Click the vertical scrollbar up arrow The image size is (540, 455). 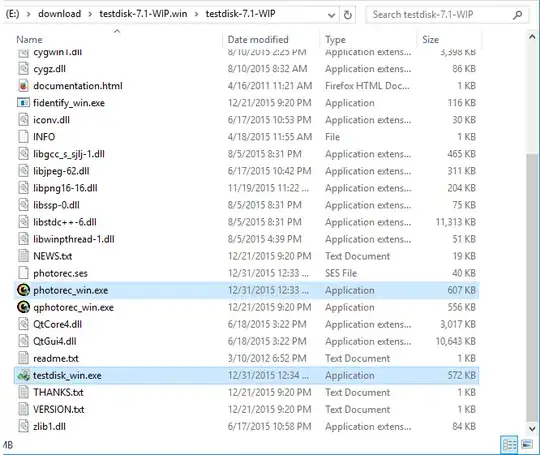[x=532, y=37]
